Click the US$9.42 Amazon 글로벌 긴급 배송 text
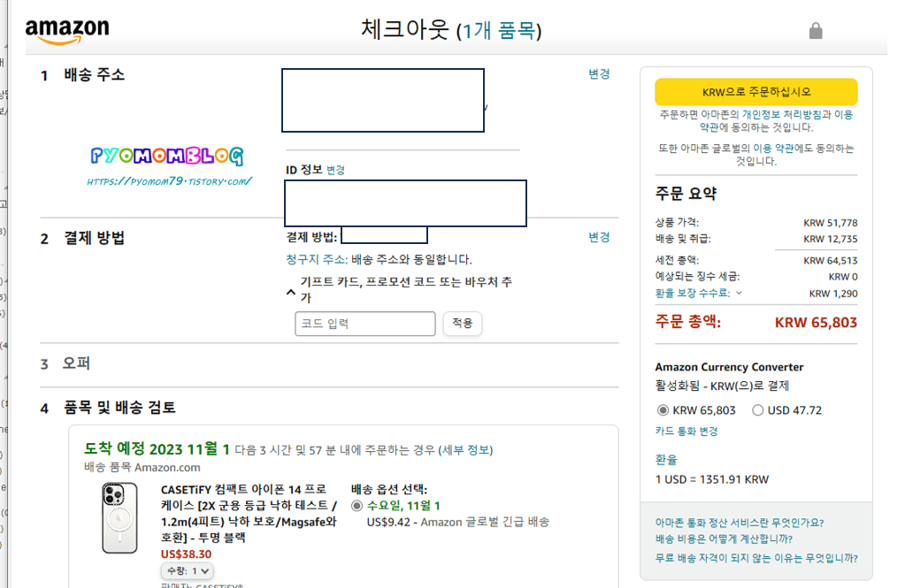The width and height of the screenshot is (897, 588). click(457, 523)
